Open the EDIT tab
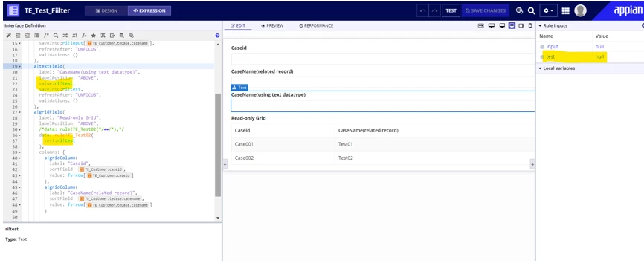644x275 pixels. [x=238, y=25]
